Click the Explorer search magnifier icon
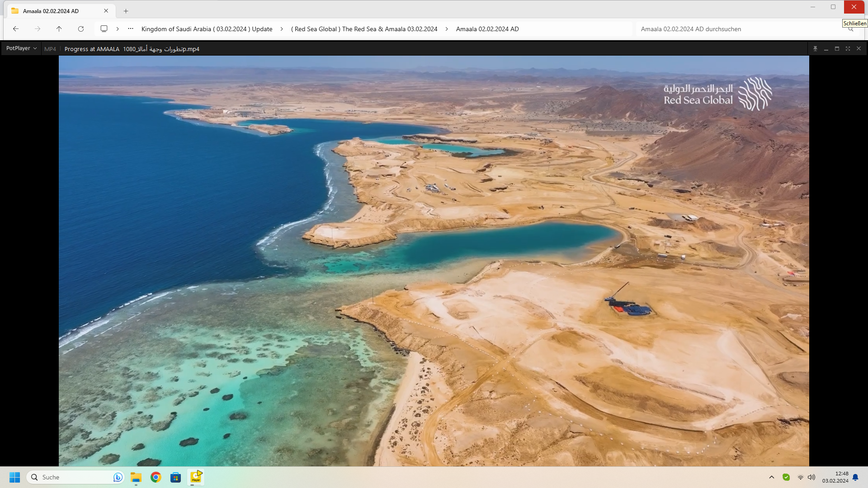868x488 pixels. 851,29
